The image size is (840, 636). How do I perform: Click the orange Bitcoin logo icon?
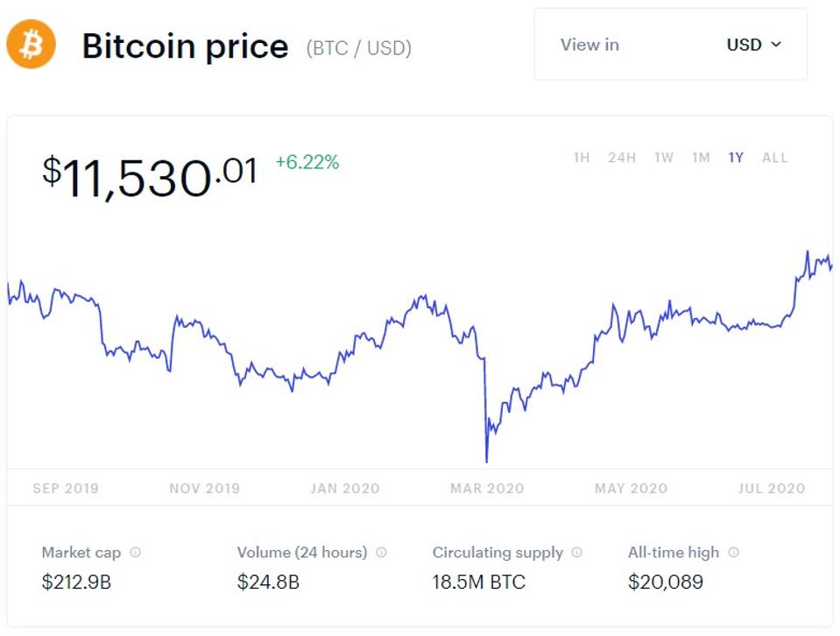click(32, 45)
